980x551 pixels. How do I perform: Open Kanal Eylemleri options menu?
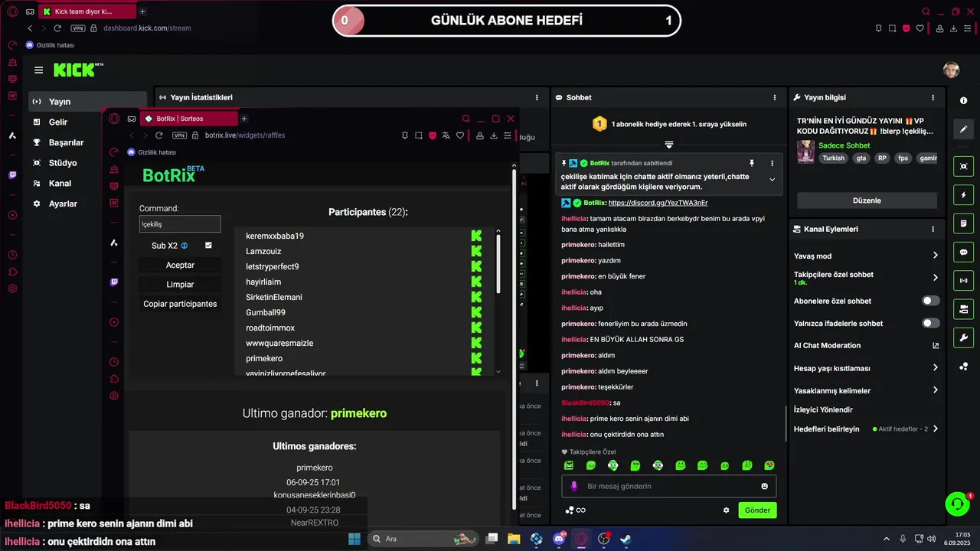coord(933,229)
